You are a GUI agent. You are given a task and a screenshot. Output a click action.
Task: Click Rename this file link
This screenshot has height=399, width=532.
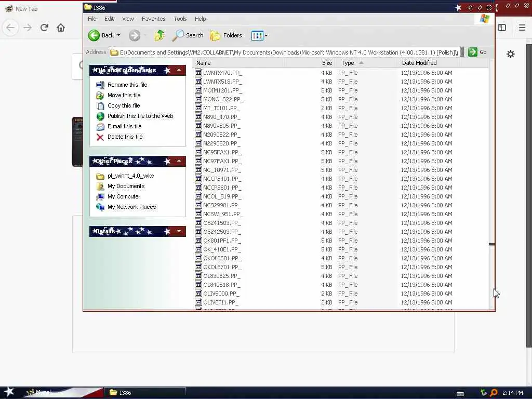(127, 85)
